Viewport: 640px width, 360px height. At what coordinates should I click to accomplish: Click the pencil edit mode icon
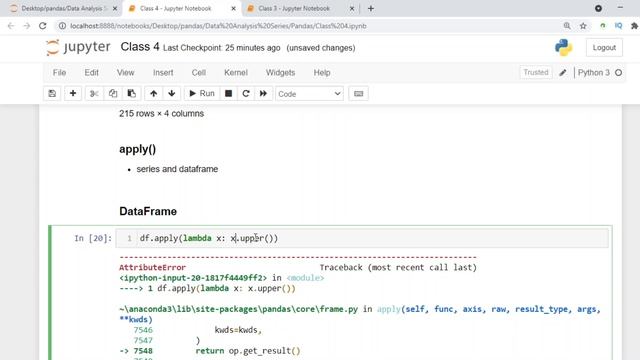coord(563,73)
